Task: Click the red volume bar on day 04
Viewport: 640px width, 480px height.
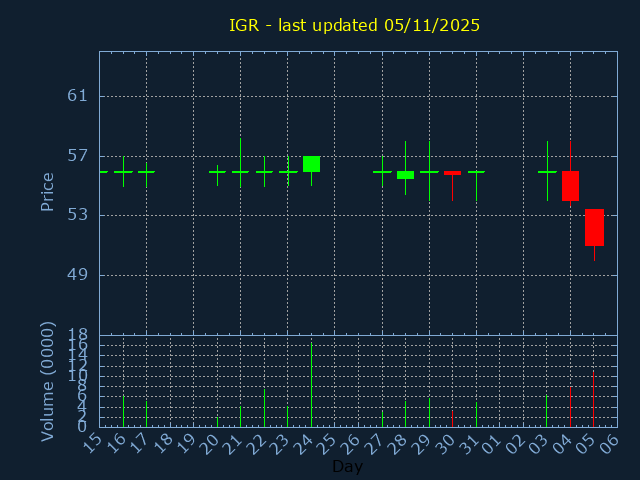Action: coord(570,407)
